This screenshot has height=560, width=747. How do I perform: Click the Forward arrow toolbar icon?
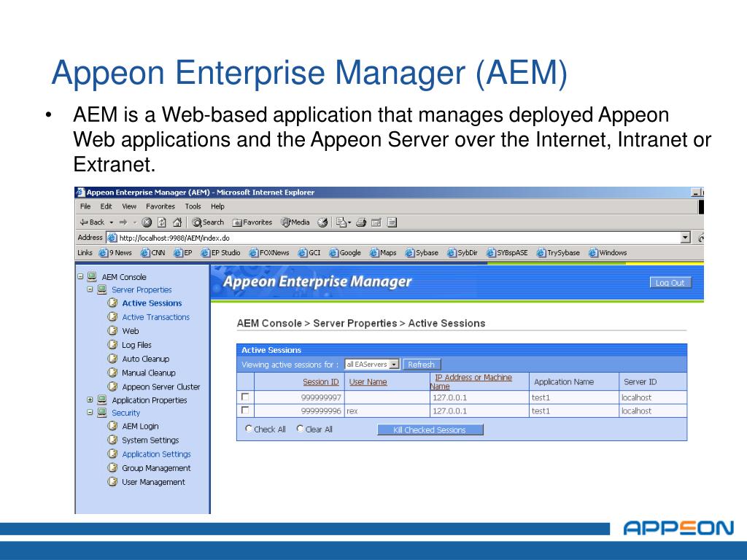(x=123, y=222)
